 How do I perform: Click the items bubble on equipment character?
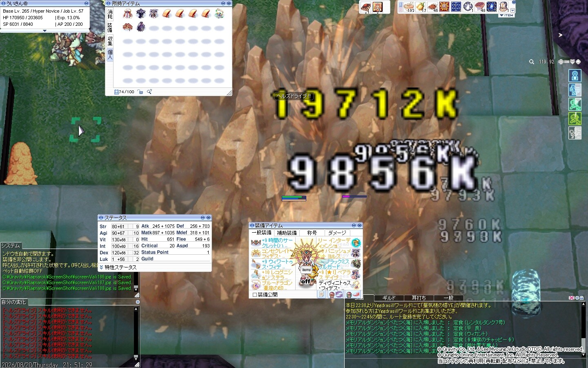pyautogui.click(x=306, y=270)
